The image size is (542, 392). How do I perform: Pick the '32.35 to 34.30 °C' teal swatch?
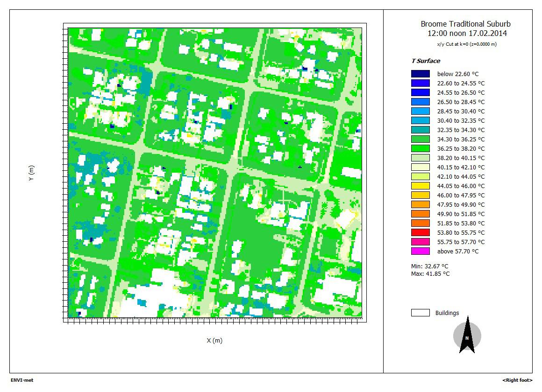point(421,130)
